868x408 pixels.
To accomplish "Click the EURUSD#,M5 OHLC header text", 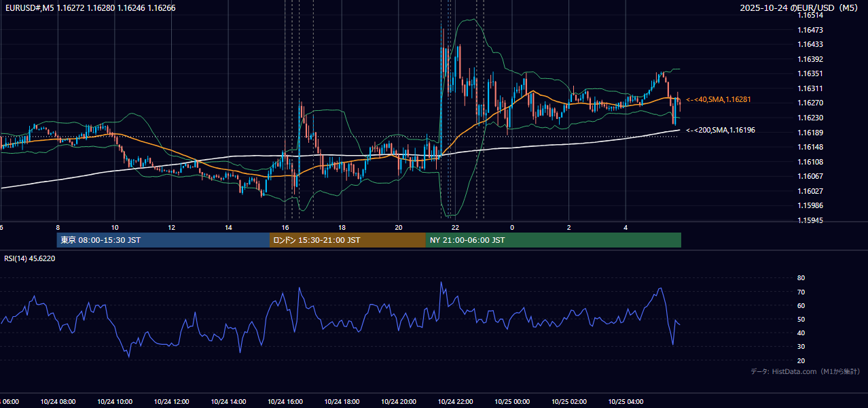I will click(90, 8).
